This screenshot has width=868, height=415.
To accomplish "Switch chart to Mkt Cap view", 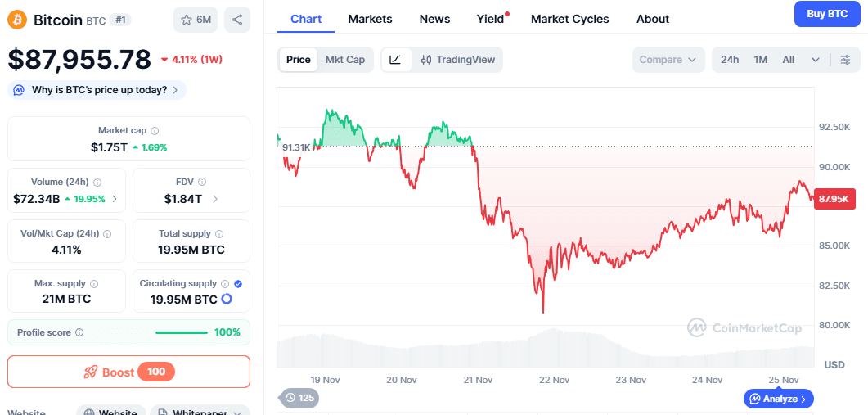I will point(345,60).
